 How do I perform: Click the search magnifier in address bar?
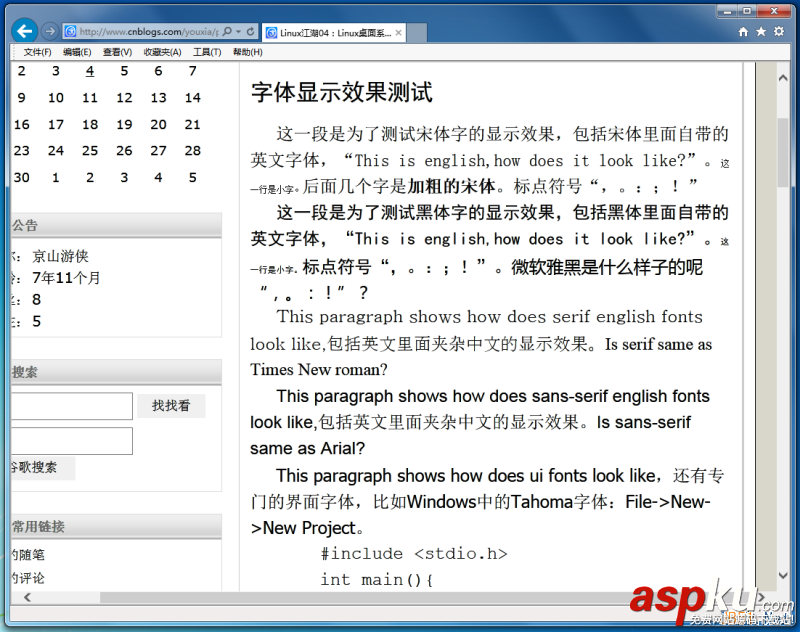click(x=228, y=32)
